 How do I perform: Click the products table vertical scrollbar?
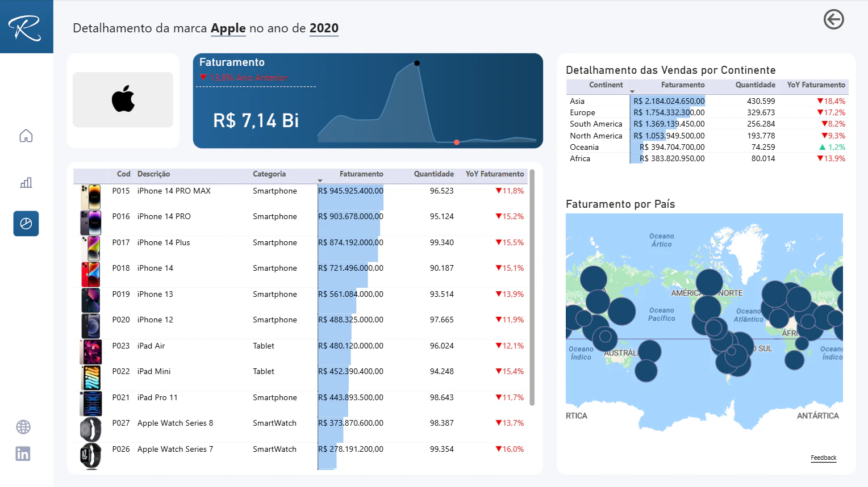(x=532, y=288)
